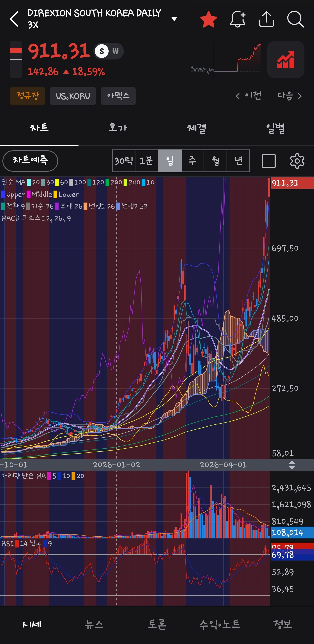Select the 주 weekly interval

click(x=192, y=161)
